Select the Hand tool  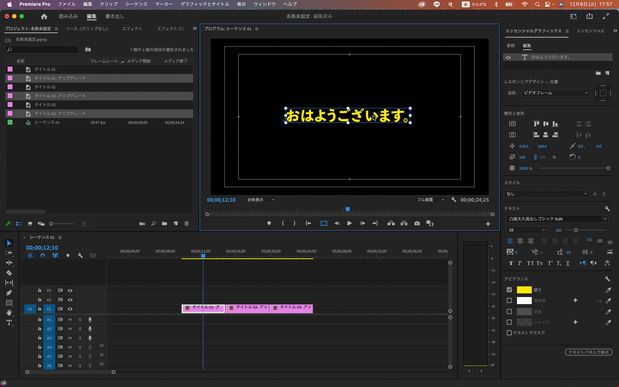[9, 313]
